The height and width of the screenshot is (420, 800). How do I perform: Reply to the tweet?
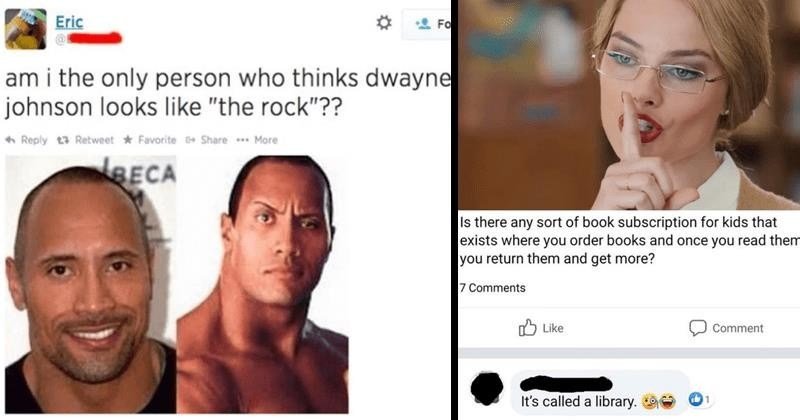point(26,140)
